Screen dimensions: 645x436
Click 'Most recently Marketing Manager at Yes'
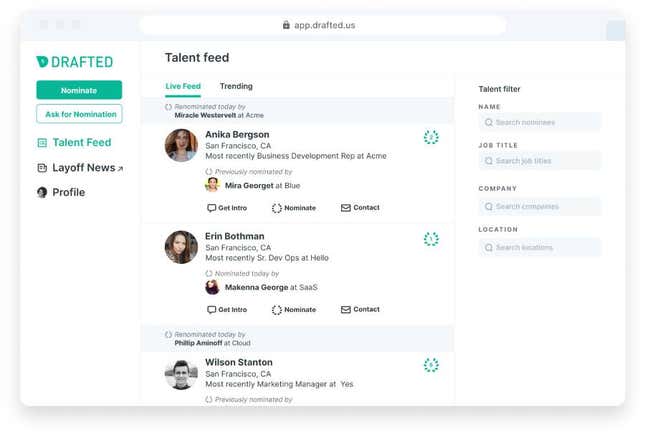click(x=279, y=384)
